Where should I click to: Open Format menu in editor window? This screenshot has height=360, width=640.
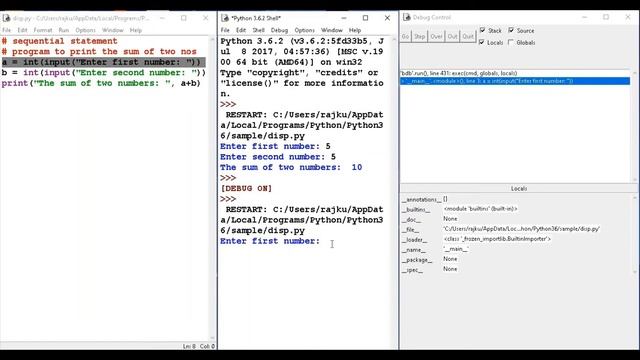[42, 30]
